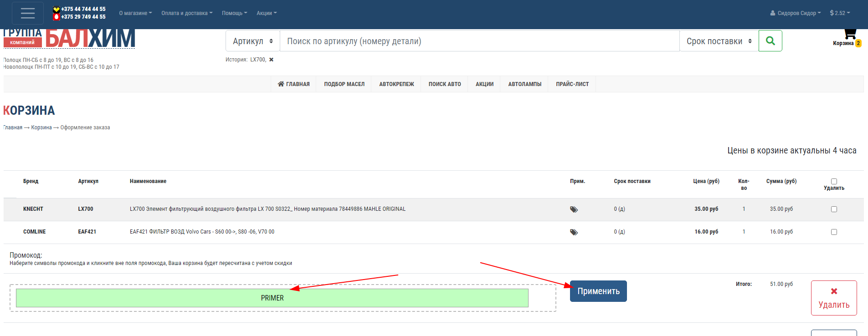Click the tag icon in the KNECHT row
The width and height of the screenshot is (868, 336).
[574, 209]
